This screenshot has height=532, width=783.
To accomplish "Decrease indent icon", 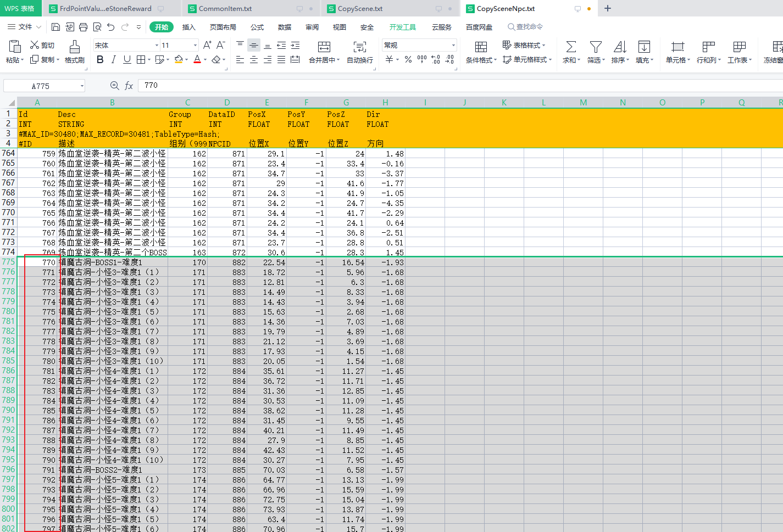I will [281, 45].
